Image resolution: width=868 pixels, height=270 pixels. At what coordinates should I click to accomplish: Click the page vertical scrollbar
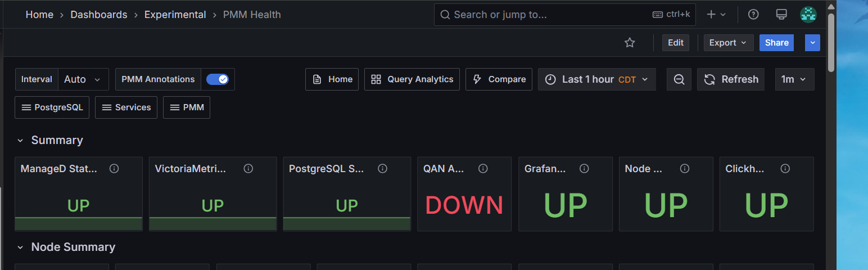click(831, 42)
